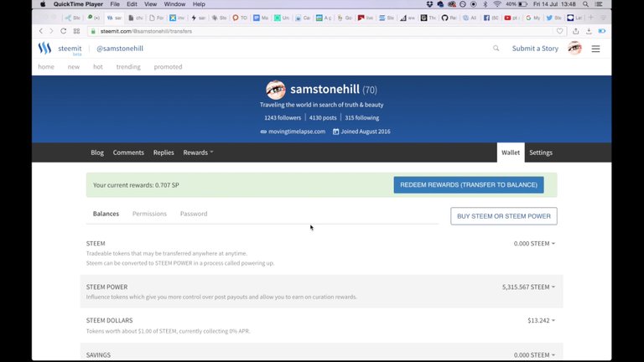Select the Balances sub-tab
This screenshot has height=362, width=644.
click(106, 214)
